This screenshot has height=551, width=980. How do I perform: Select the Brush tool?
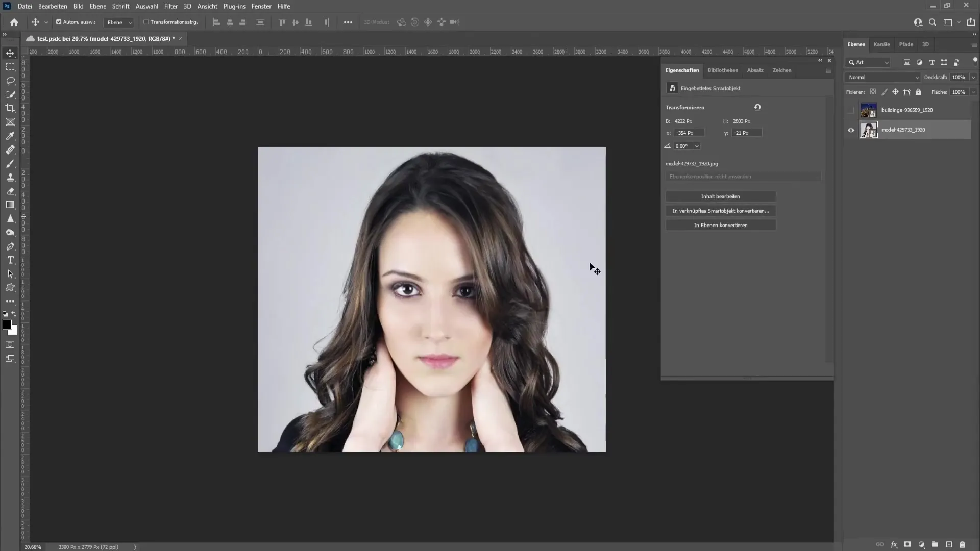[x=10, y=163]
